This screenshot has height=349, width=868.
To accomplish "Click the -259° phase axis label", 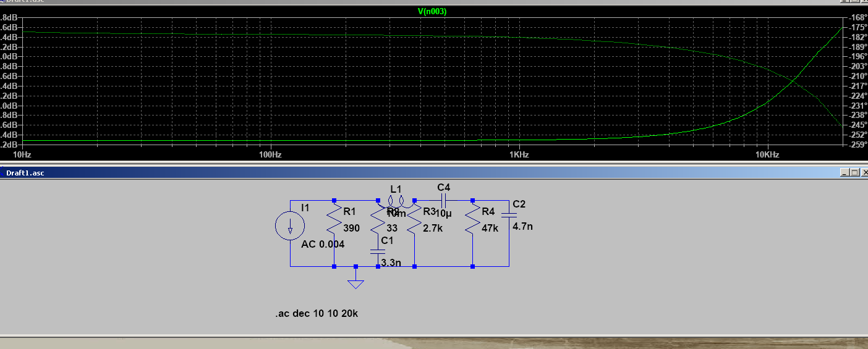I will [856, 145].
